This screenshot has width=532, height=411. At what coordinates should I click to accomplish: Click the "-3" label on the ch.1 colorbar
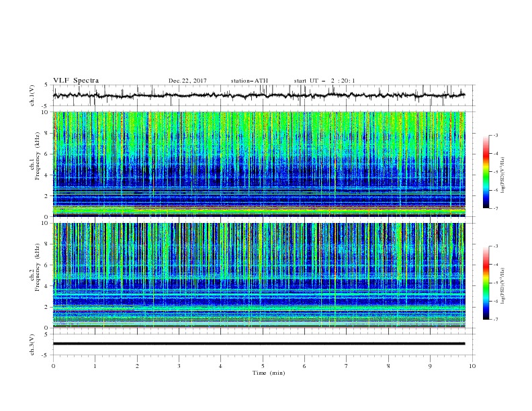click(x=495, y=135)
